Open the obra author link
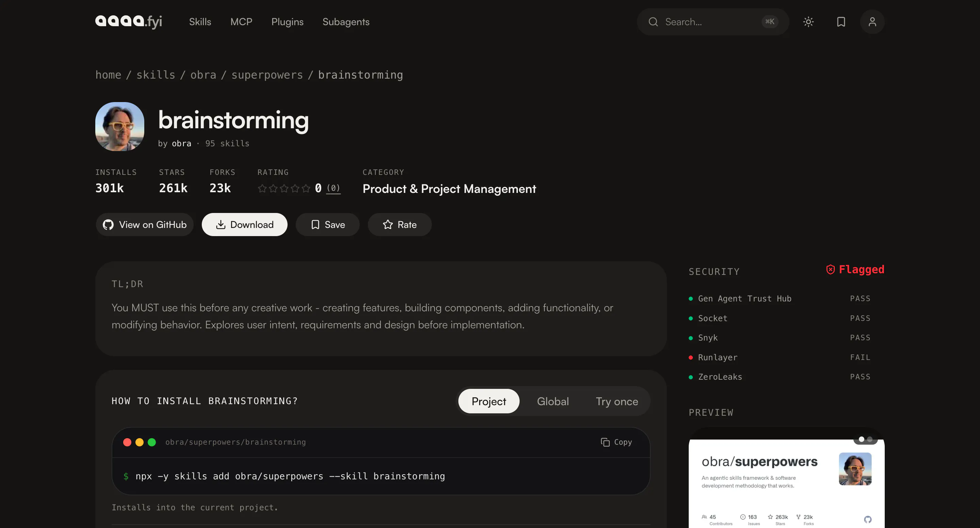980x528 pixels. pos(181,144)
